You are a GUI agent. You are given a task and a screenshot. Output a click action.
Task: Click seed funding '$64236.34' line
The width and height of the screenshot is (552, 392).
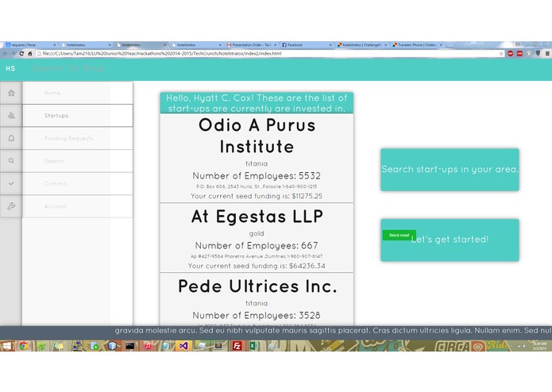(257, 266)
